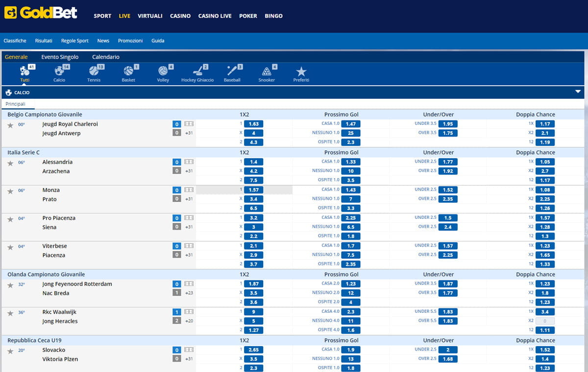Open the Guida link
588x372 pixels.
(x=158, y=41)
